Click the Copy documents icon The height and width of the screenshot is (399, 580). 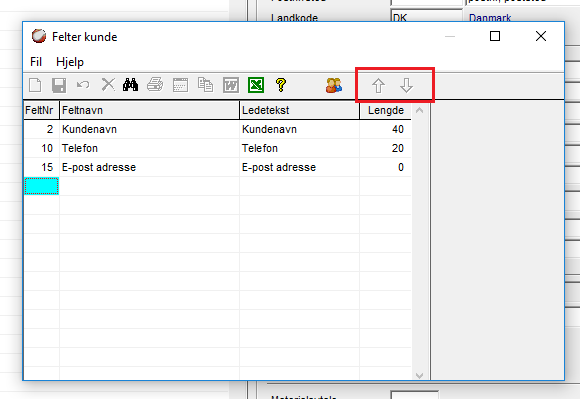205,85
